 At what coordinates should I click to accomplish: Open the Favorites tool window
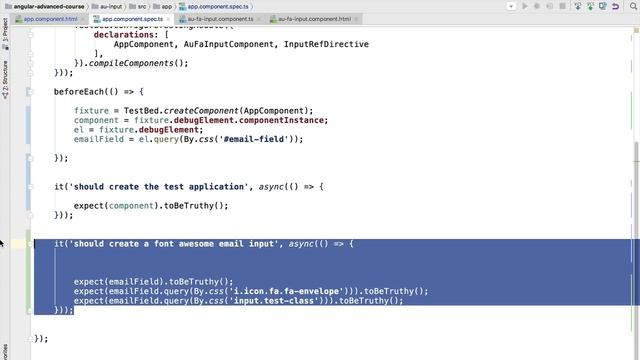[5, 352]
